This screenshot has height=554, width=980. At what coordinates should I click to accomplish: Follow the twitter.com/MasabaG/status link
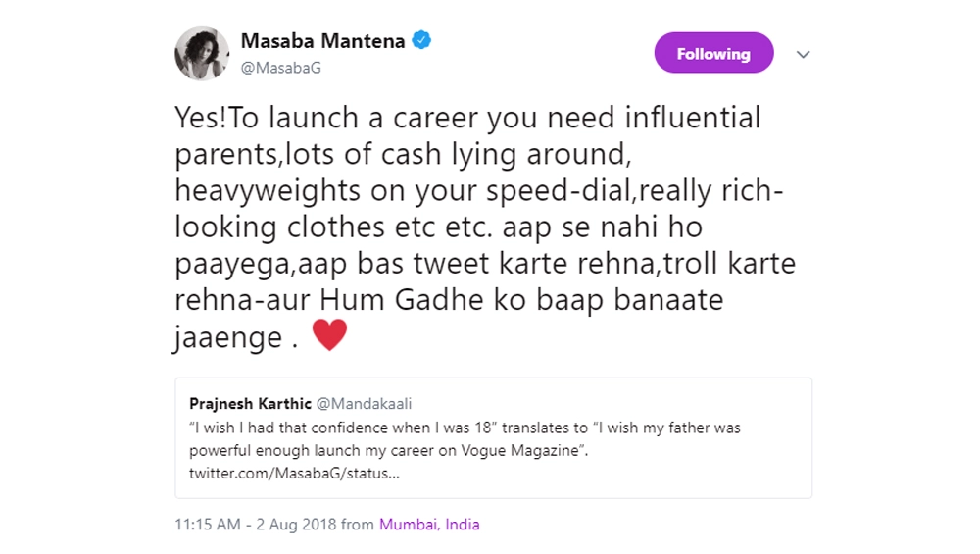point(295,474)
